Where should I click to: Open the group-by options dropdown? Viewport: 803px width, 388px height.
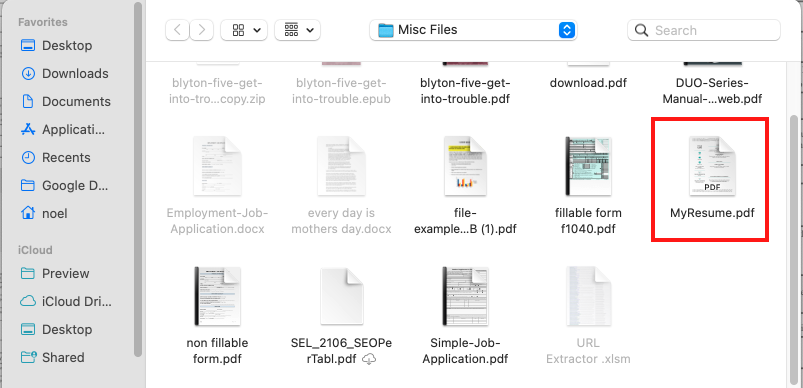pos(298,30)
